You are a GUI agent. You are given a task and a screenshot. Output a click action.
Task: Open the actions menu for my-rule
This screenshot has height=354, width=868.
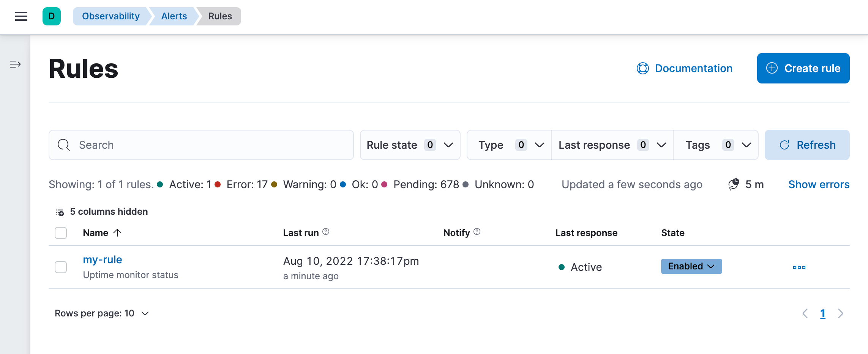pos(799,267)
